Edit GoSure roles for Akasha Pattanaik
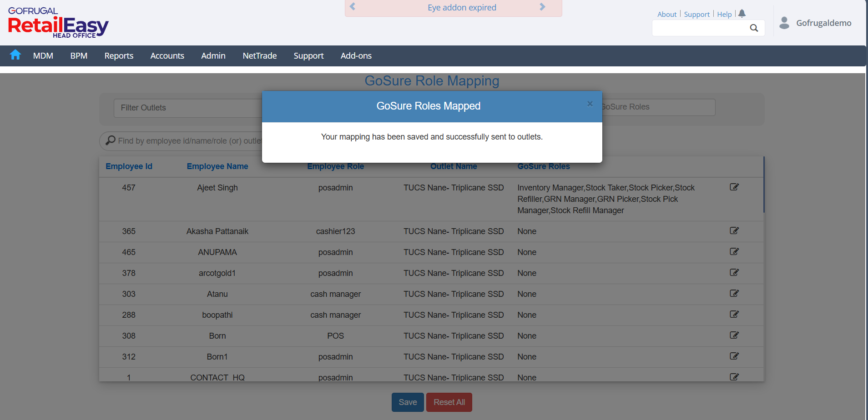868x420 pixels. pyautogui.click(x=734, y=230)
